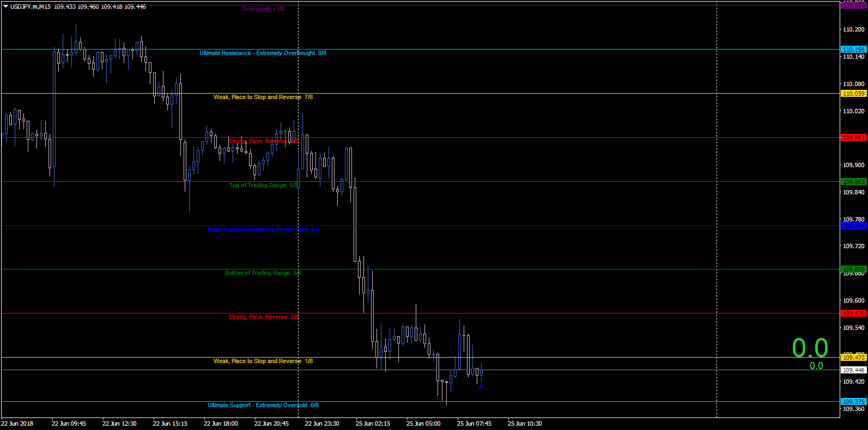
Task: Click the small green 0.0 value beneath it
Action: point(816,366)
